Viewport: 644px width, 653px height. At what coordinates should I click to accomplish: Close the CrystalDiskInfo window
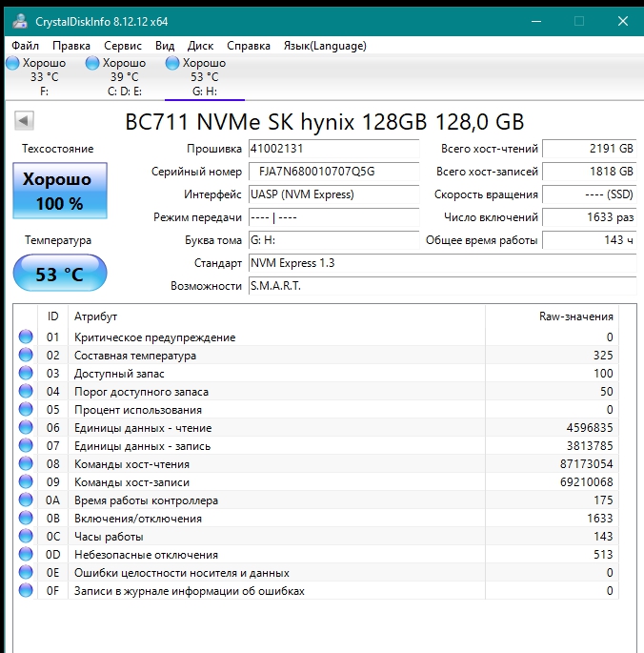point(623,21)
